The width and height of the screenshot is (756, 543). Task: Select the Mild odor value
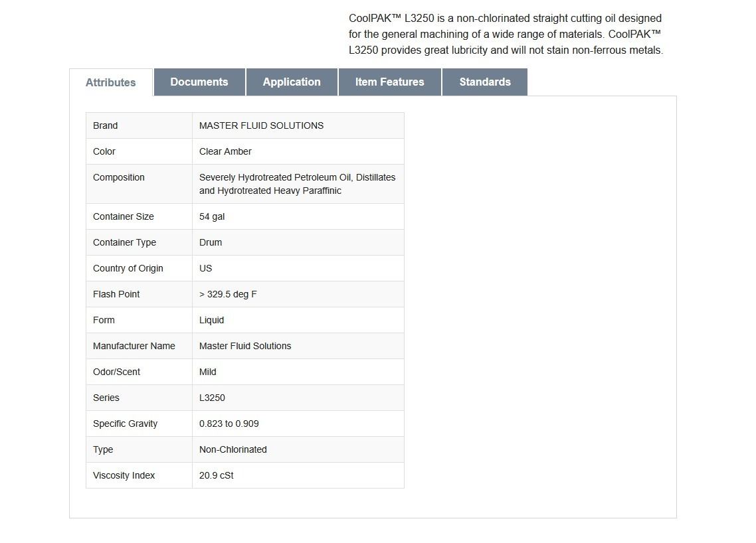(208, 372)
